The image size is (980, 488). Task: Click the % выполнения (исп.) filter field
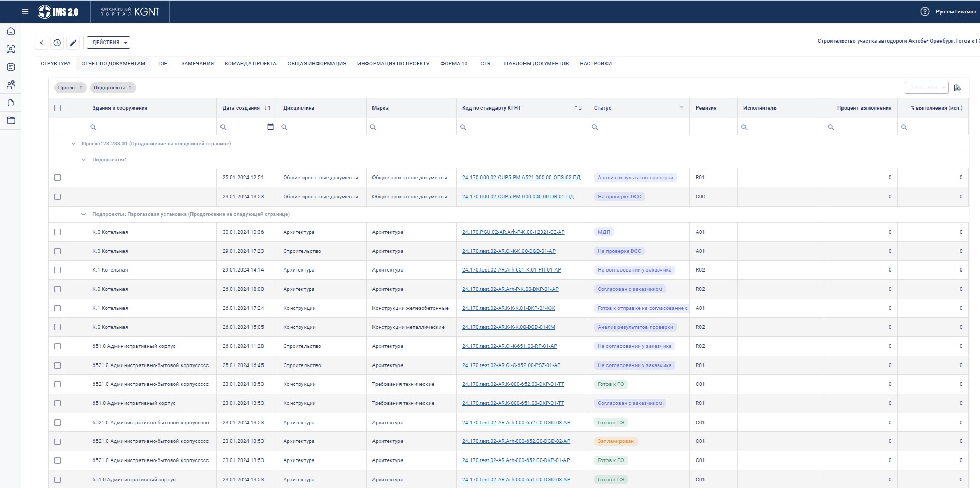click(932, 127)
